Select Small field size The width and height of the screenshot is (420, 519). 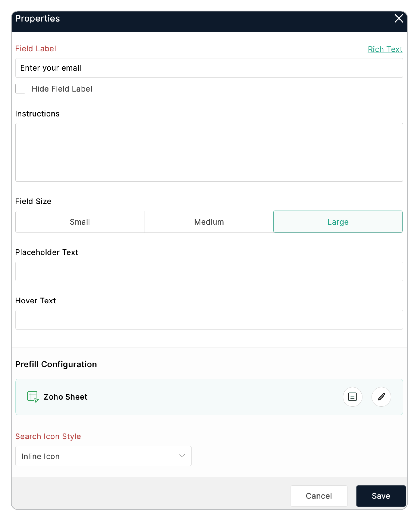pos(80,222)
